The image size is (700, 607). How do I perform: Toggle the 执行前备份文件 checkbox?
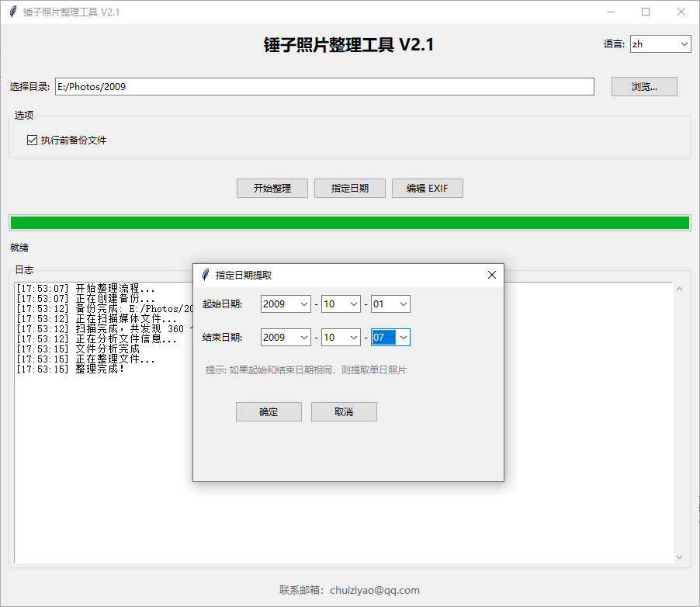[x=32, y=140]
